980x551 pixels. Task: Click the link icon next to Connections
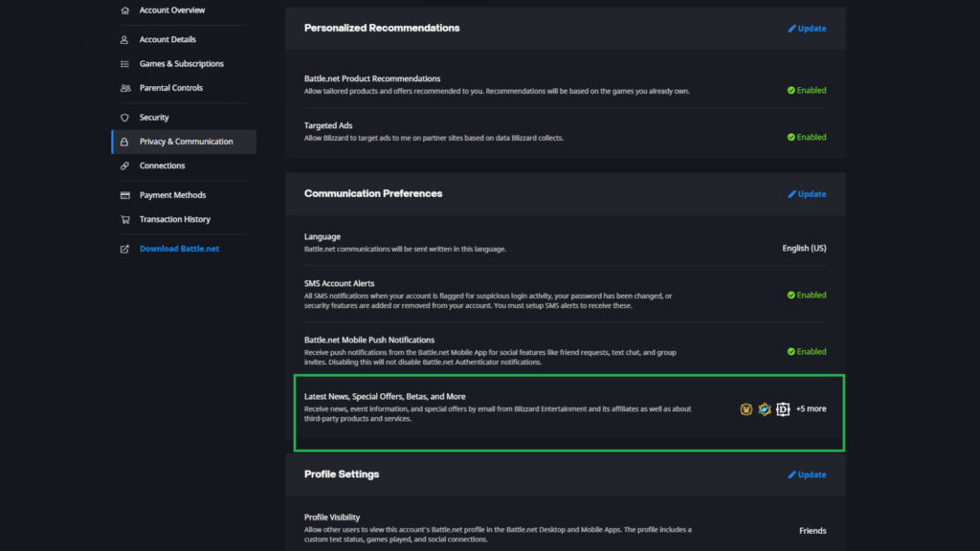point(122,165)
